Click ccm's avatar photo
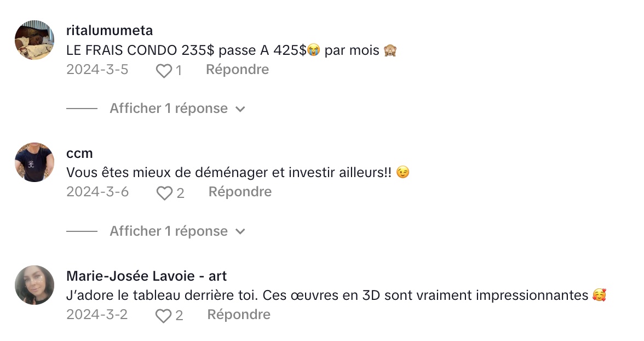Image resolution: width=644 pixels, height=341 pixels. click(x=34, y=162)
